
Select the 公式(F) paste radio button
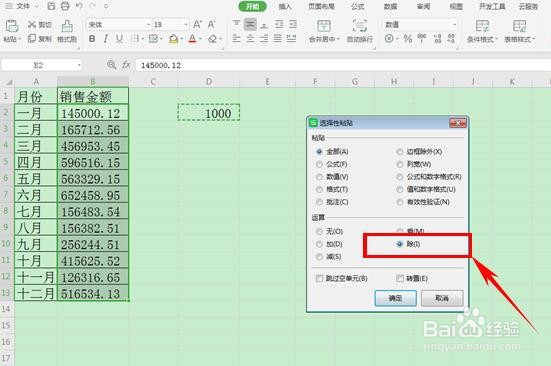319,164
